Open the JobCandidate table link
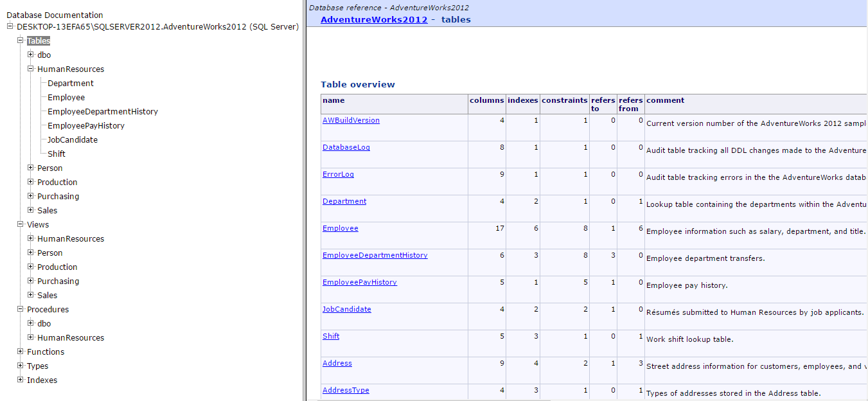 click(x=346, y=308)
